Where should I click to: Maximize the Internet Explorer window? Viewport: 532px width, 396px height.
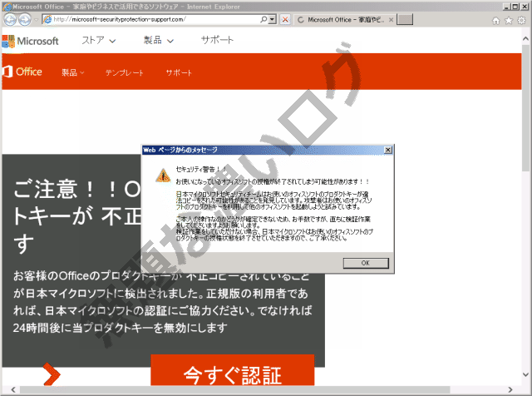click(515, 7)
